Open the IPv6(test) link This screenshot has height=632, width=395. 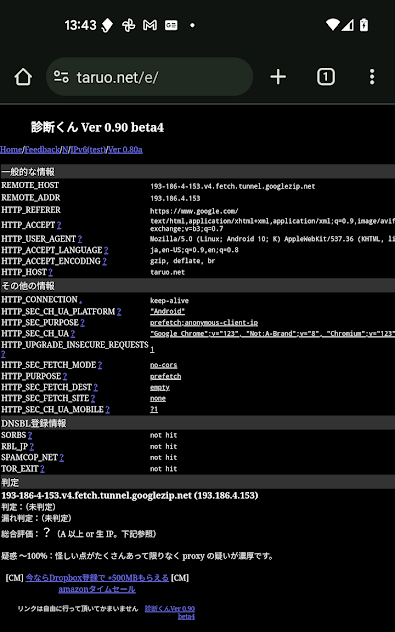88,150
